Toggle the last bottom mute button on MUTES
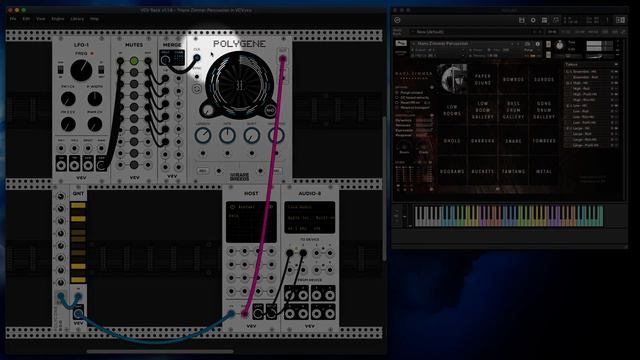640x360 pixels. (x=134, y=165)
